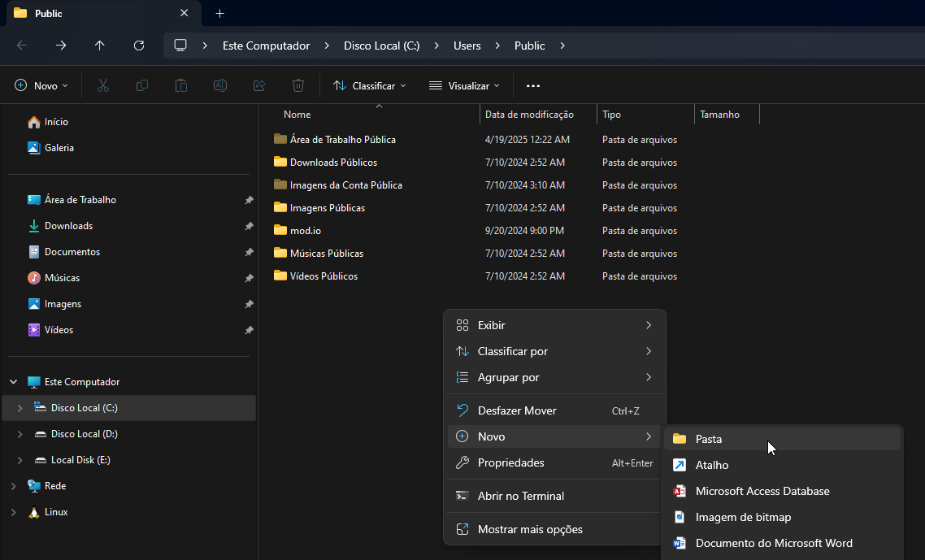Click the Share icon in toolbar
The height and width of the screenshot is (560, 925).
[x=259, y=85]
